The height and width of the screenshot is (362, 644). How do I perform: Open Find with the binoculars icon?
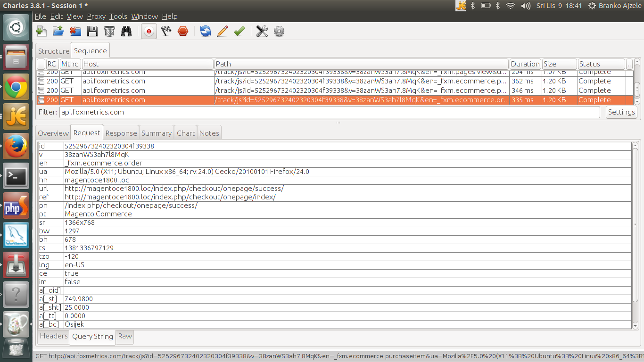126,32
